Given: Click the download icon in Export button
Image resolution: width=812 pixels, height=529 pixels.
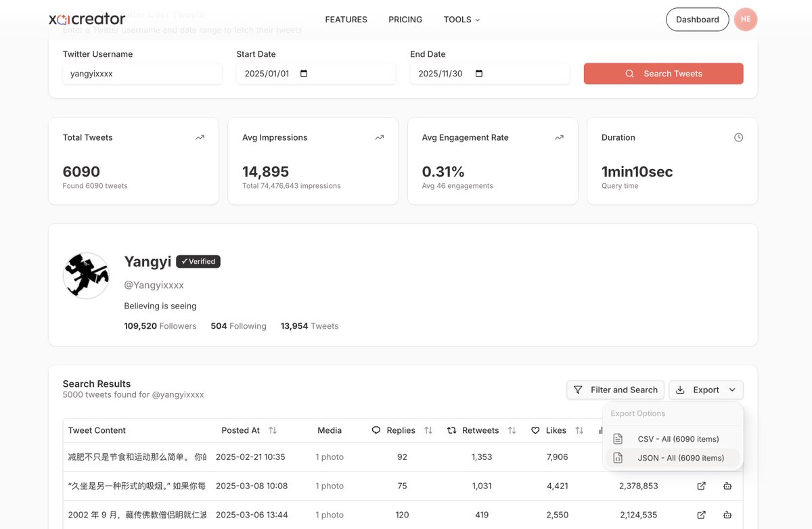Looking at the screenshot, I should point(681,390).
